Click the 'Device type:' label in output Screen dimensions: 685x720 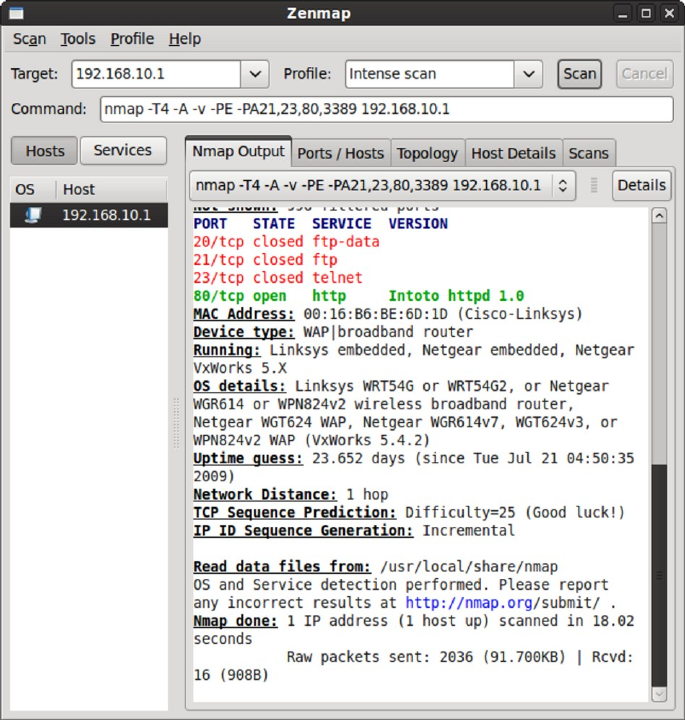tap(244, 332)
